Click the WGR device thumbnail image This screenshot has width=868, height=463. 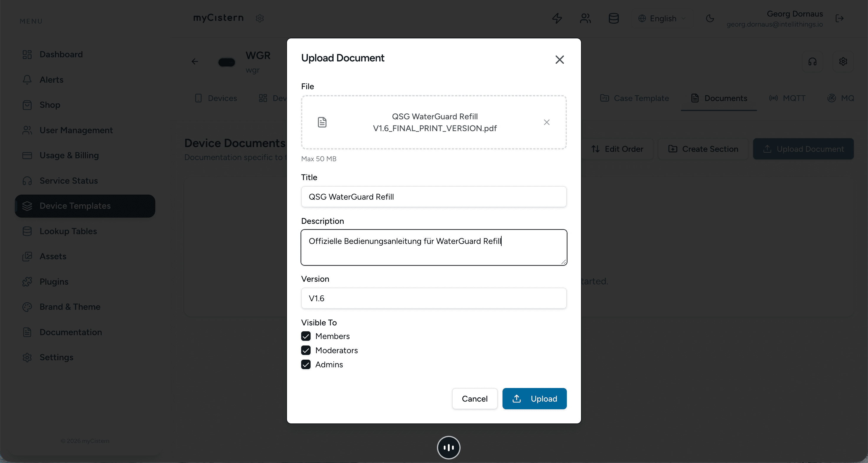(x=226, y=62)
